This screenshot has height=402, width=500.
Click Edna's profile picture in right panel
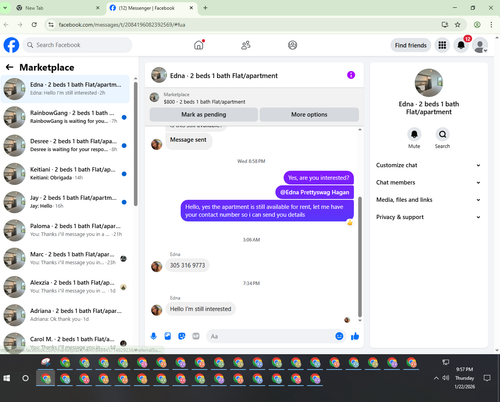(429, 83)
